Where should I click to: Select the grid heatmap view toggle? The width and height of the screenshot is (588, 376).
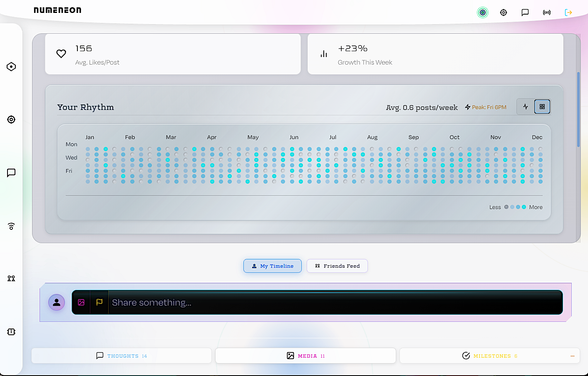click(542, 107)
